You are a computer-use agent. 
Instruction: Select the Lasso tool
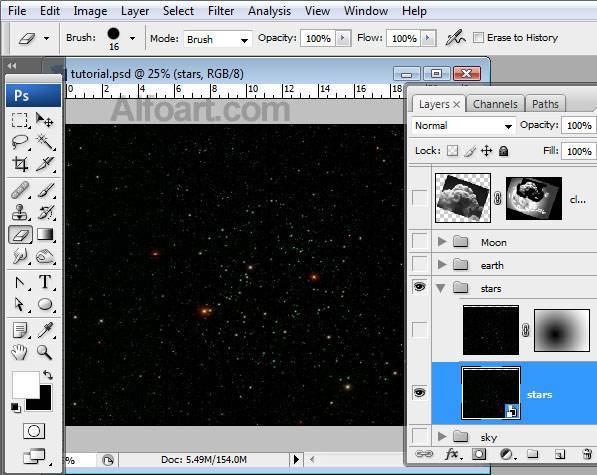[x=20, y=142]
